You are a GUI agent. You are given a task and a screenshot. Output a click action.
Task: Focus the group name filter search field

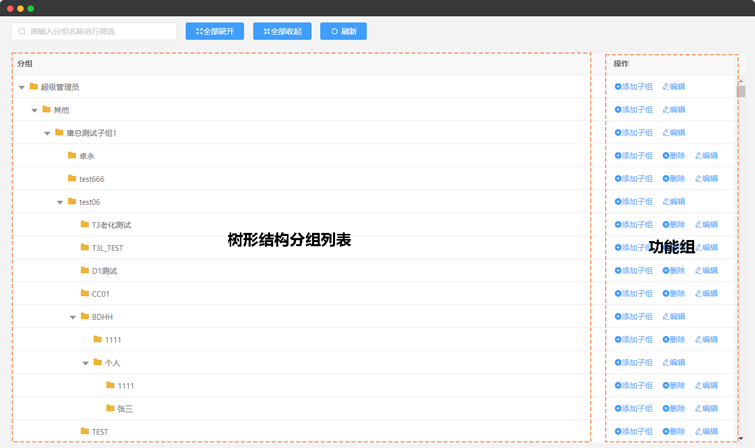94,31
